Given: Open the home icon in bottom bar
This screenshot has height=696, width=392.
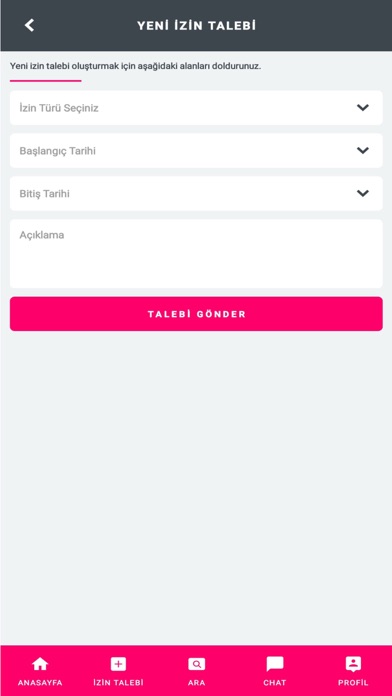Looking at the screenshot, I should point(40,664).
